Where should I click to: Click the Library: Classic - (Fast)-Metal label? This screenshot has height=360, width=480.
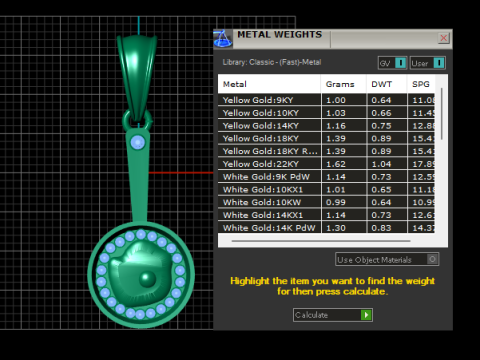coord(272,62)
